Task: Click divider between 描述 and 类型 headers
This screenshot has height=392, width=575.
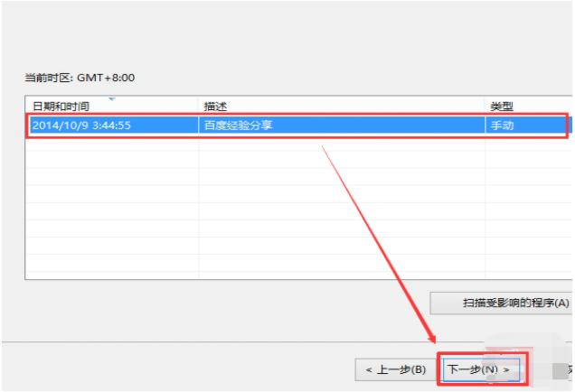Action: coord(485,107)
